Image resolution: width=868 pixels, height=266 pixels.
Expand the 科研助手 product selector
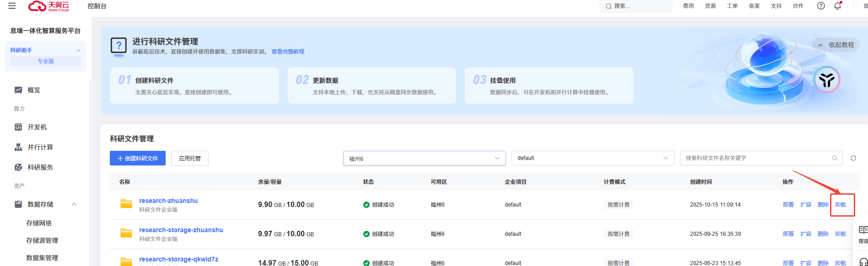78,50
